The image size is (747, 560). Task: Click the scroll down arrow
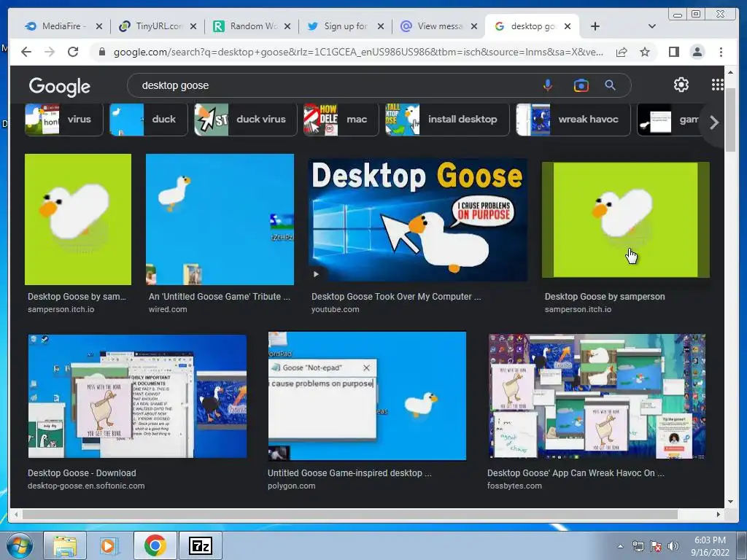click(730, 502)
